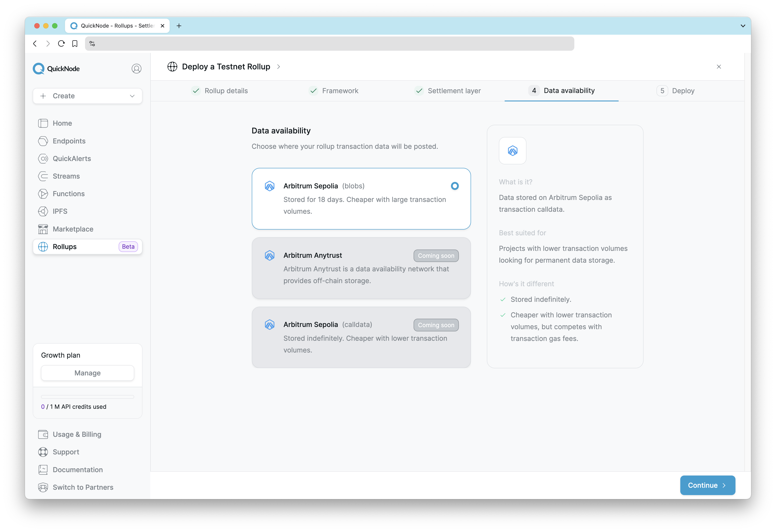Click the QuickNode logo
The image size is (776, 532).
[x=56, y=69]
